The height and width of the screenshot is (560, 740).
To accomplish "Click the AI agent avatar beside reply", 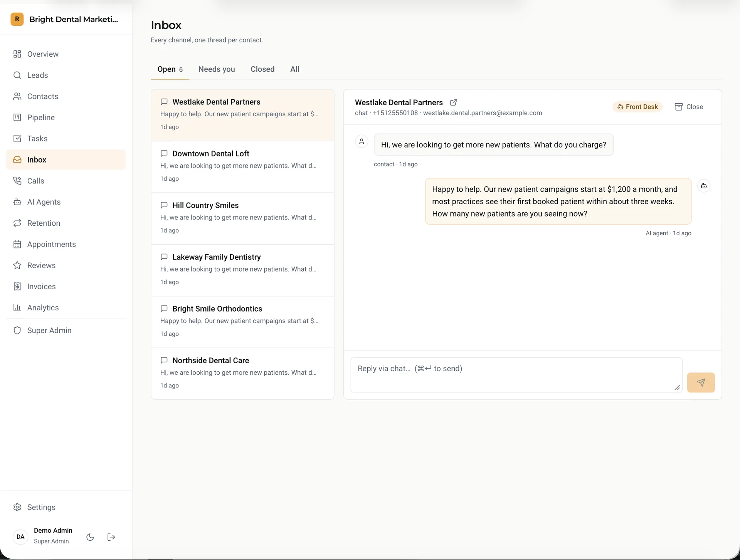I will coord(704,186).
